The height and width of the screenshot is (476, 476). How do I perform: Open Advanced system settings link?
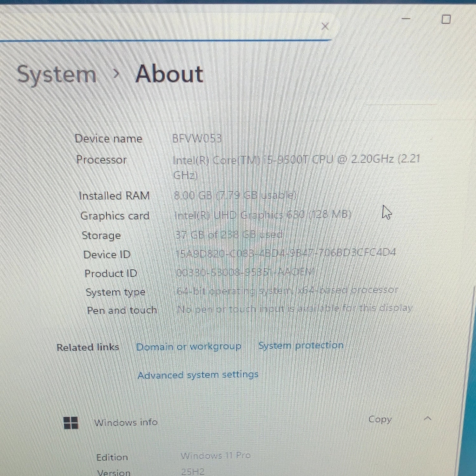[198, 375]
